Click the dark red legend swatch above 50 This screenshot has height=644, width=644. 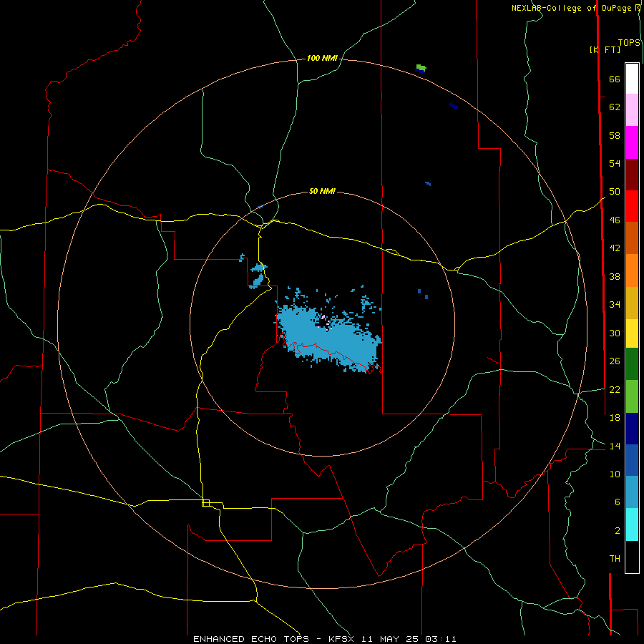tap(632, 175)
